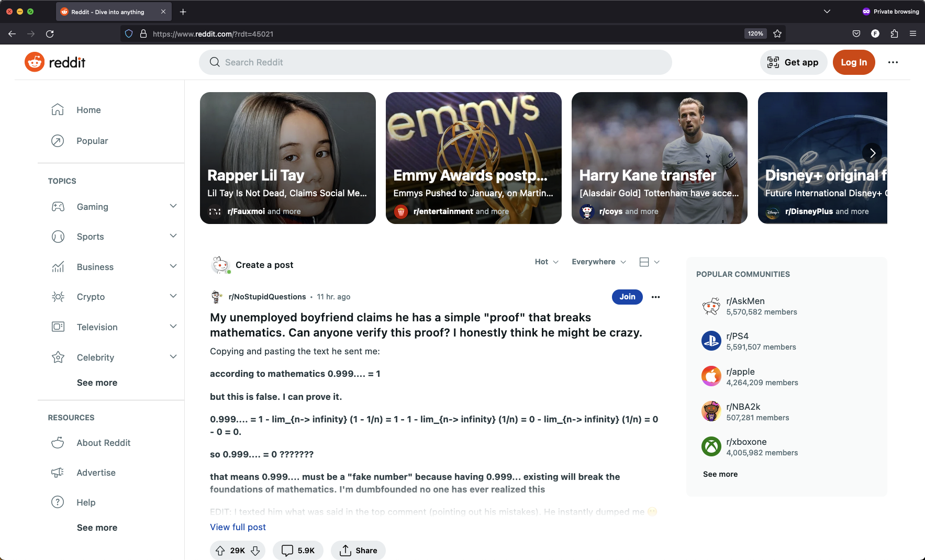The width and height of the screenshot is (925, 560).
Task: Open the Hot sort dropdown
Action: tap(547, 262)
